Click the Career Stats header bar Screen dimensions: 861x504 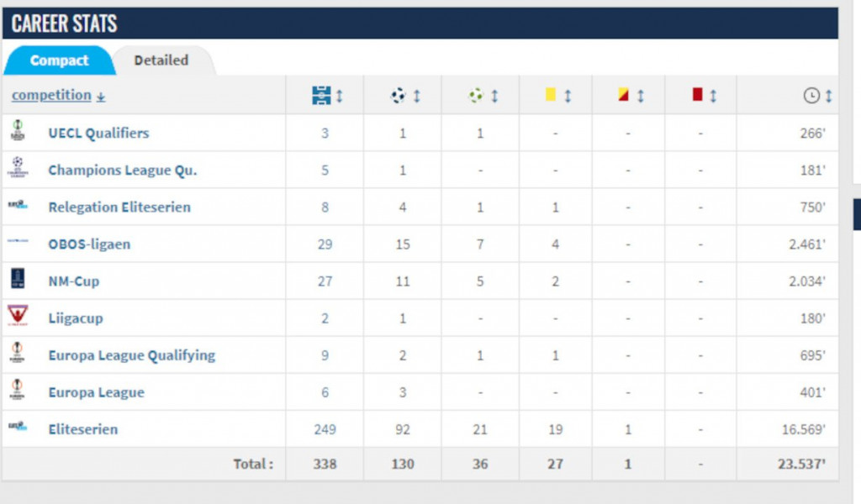point(420,23)
